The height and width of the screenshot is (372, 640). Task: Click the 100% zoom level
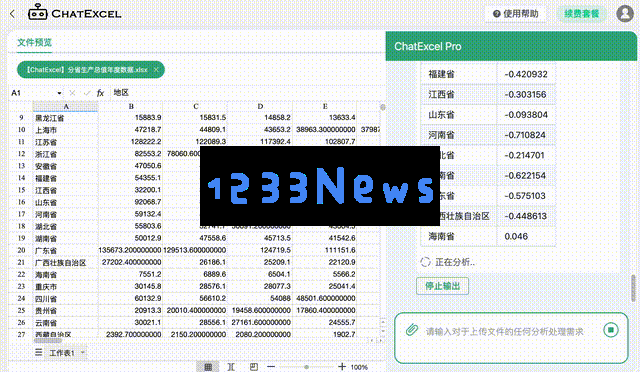pos(359,367)
